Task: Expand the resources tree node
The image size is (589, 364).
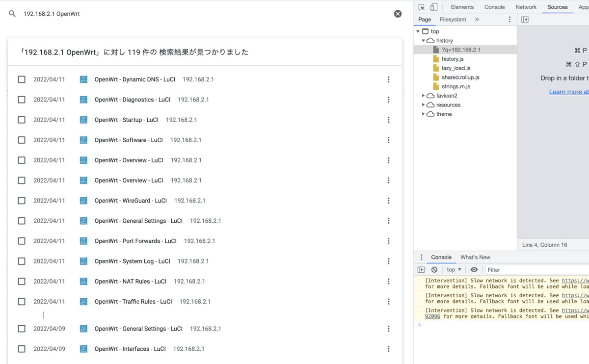Action: [423, 105]
